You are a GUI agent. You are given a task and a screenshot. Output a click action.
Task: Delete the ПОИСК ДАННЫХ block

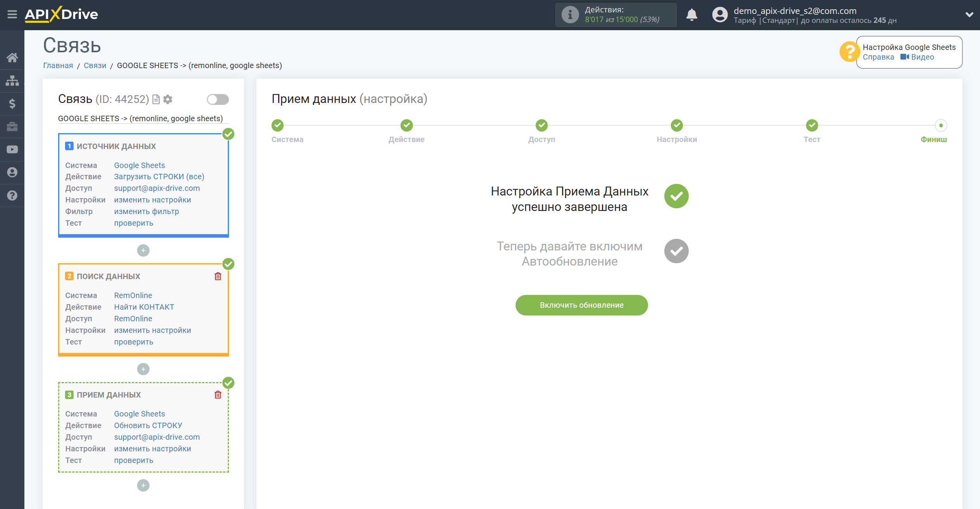click(218, 276)
